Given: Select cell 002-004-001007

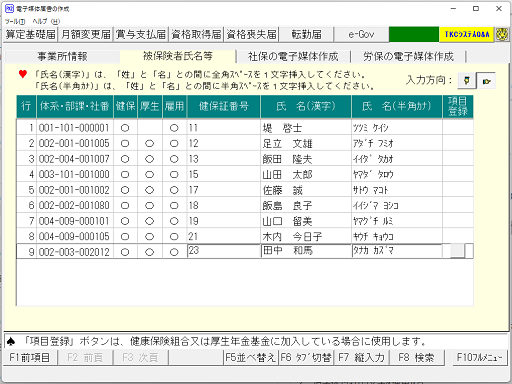Looking at the screenshot, I should [75, 159].
